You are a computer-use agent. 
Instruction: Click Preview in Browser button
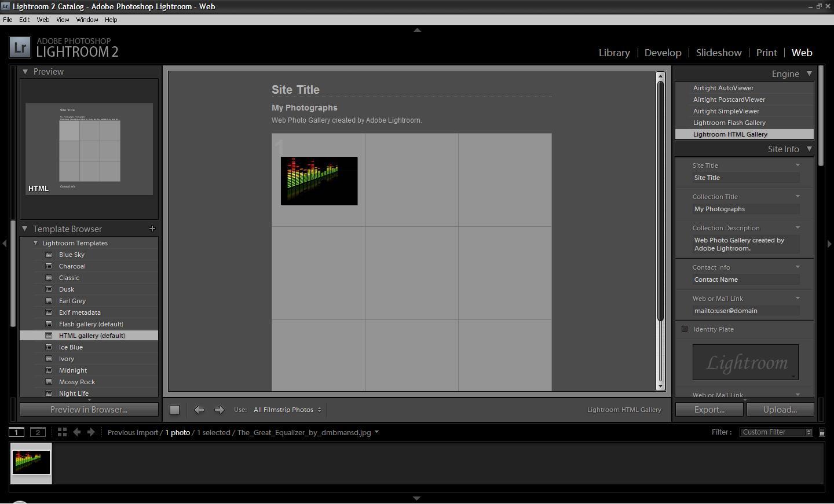coord(89,410)
